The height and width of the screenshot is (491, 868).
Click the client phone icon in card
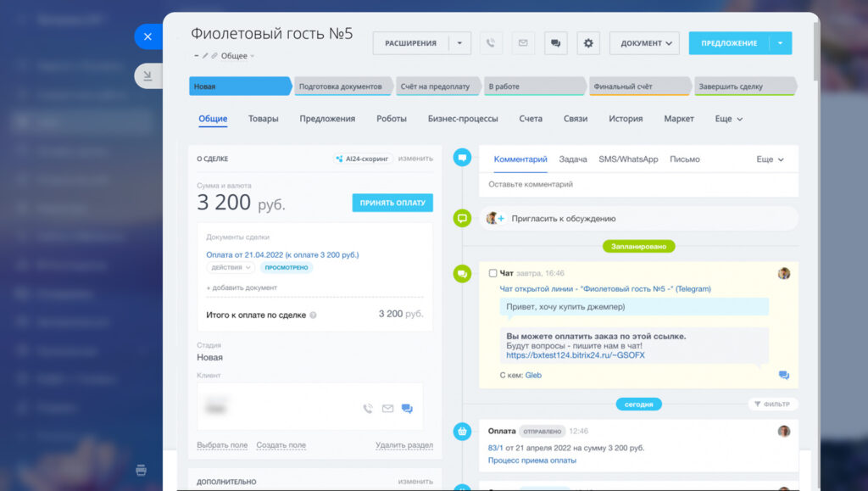click(x=368, y=409)
